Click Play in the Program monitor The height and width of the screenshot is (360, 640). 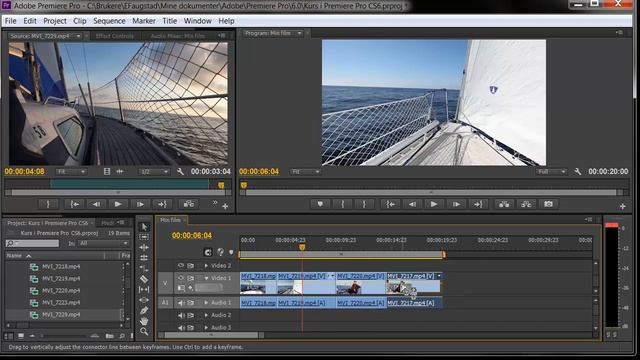click(434, 204)
